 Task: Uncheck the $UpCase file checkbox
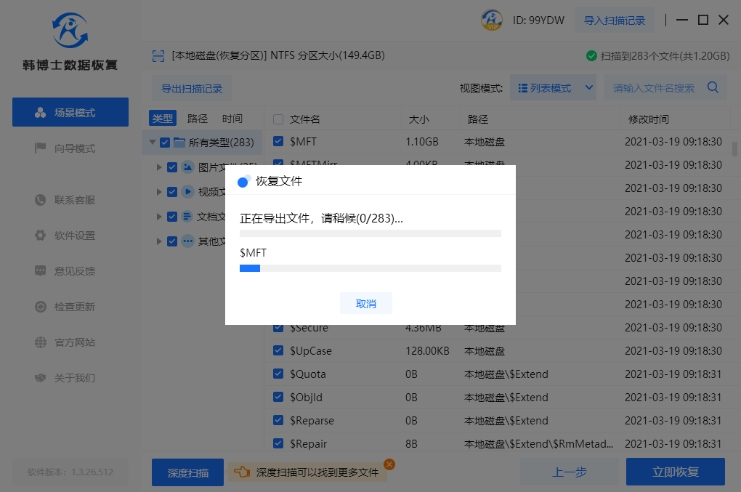tap(279, 351)
